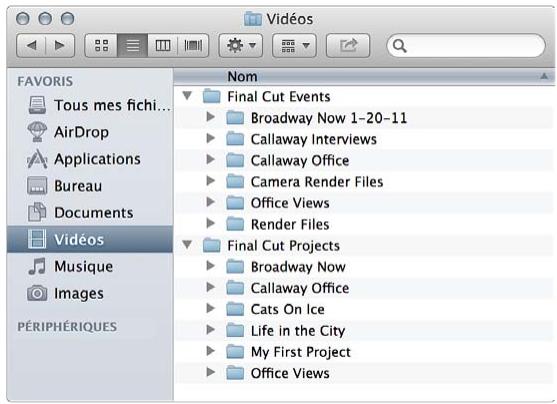Select the Final Cut Events folder name

[x=279, y=97]
